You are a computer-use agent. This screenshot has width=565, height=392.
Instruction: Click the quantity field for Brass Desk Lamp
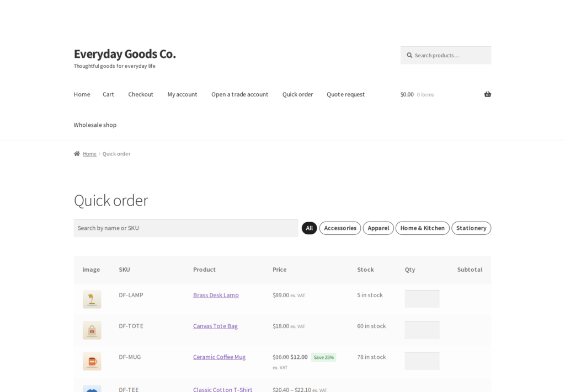pyautogui.click(x=422, y=299)
